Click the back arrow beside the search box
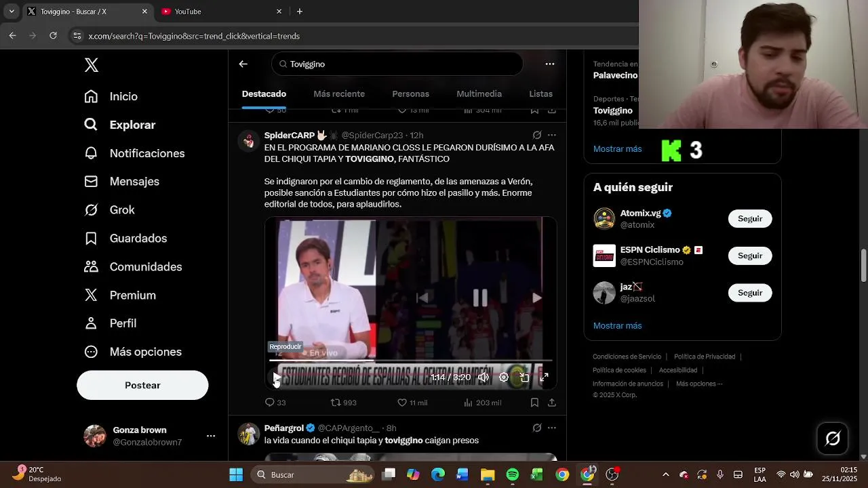 coord(243,64)
